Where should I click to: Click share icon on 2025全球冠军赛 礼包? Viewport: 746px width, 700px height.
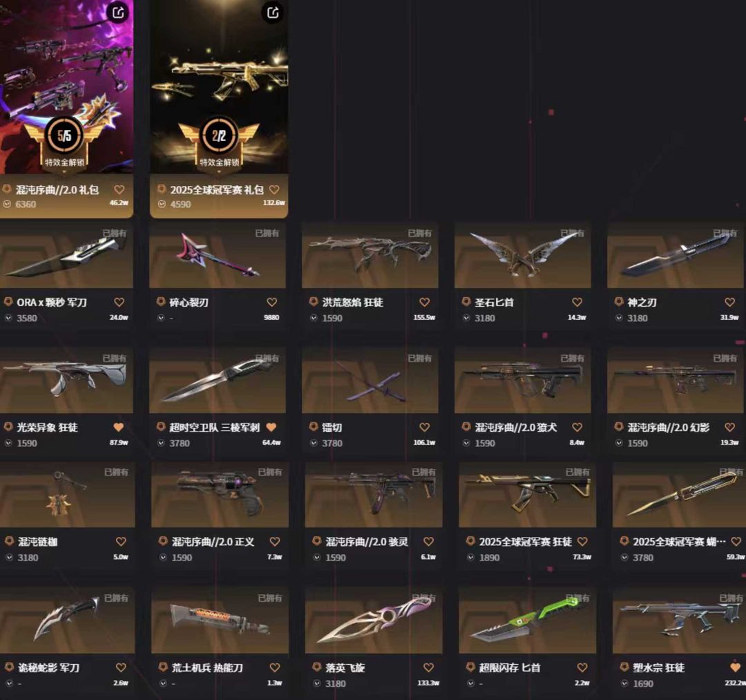pyautogui.click(x=273, y=12)
